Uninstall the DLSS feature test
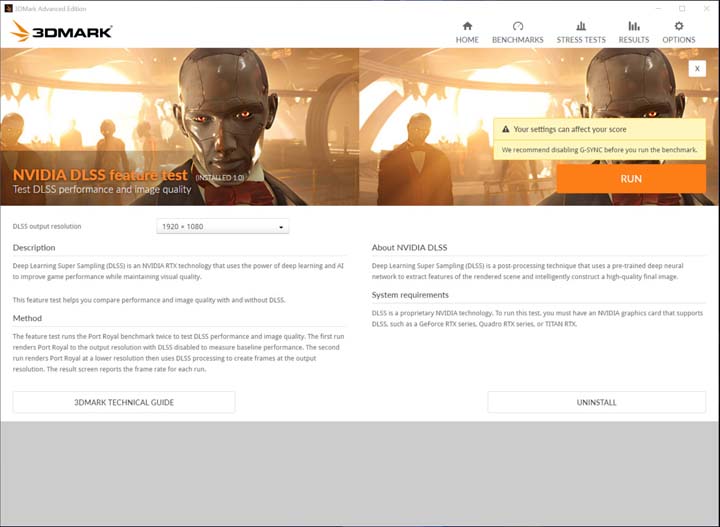 coord(596,402)
